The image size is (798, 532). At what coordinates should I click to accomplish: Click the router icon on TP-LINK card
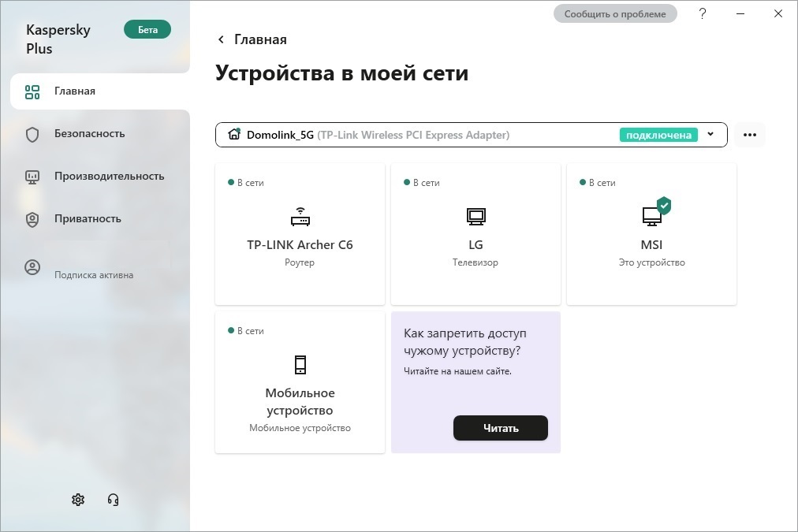(300, 216)
